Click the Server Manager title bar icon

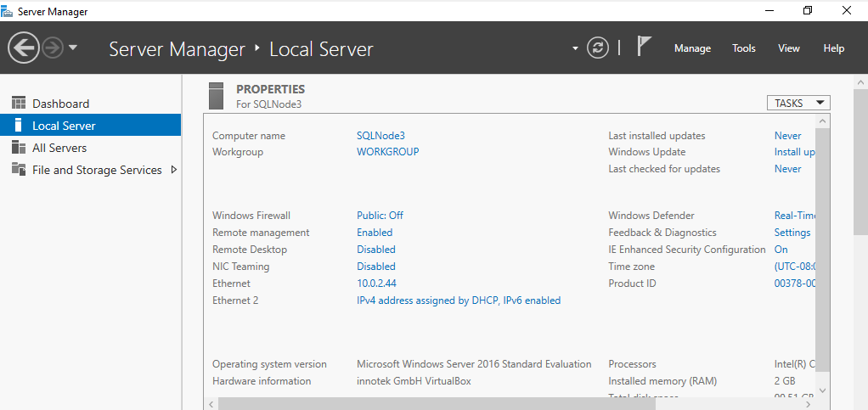click(8, 11)
